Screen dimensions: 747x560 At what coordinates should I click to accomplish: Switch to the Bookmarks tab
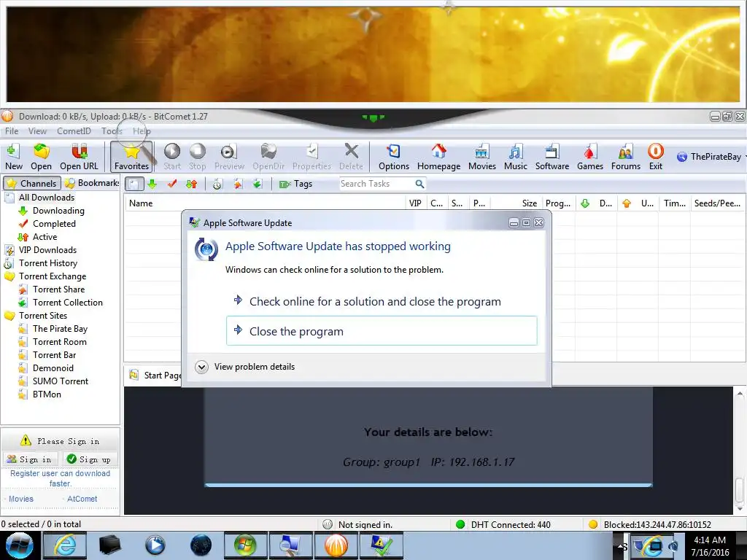coord(91,183)
